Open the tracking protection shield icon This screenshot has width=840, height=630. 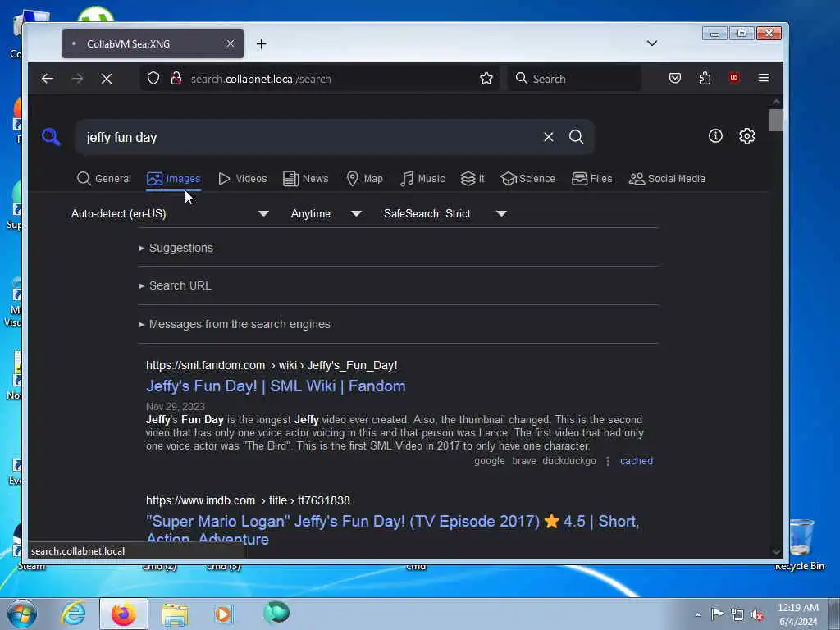point(153,79)
